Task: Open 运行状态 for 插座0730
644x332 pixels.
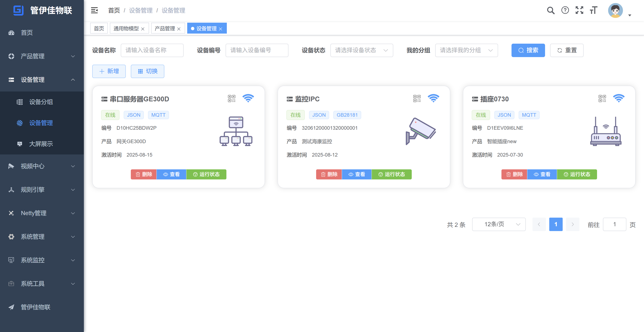Action: coord(577,174)
